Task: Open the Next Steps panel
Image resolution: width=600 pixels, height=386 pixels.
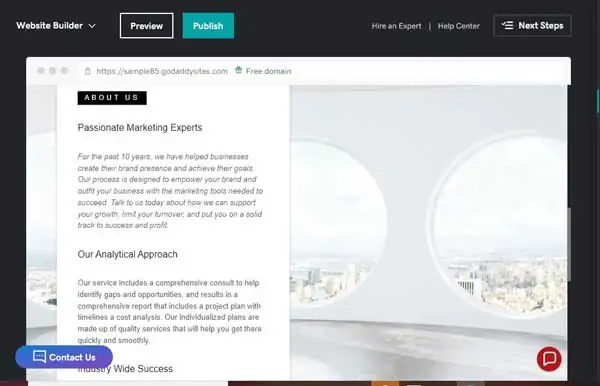Action: [533, 26]
